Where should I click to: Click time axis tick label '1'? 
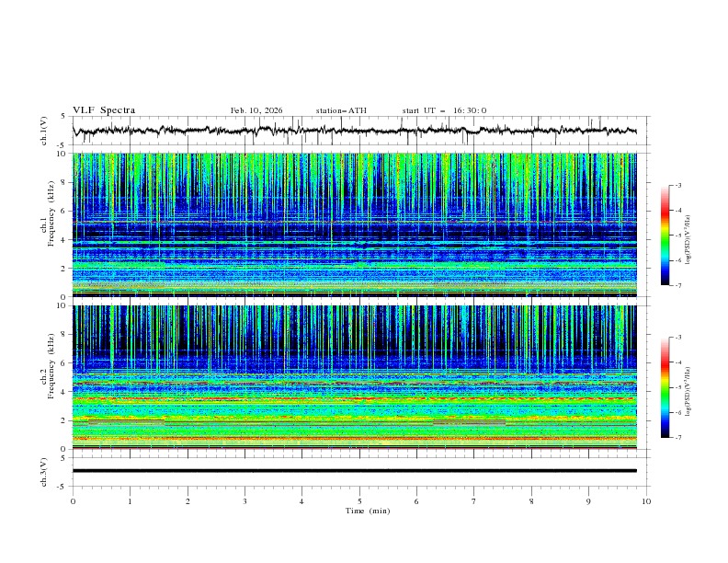pyautogui.click(x=130, y=501)
